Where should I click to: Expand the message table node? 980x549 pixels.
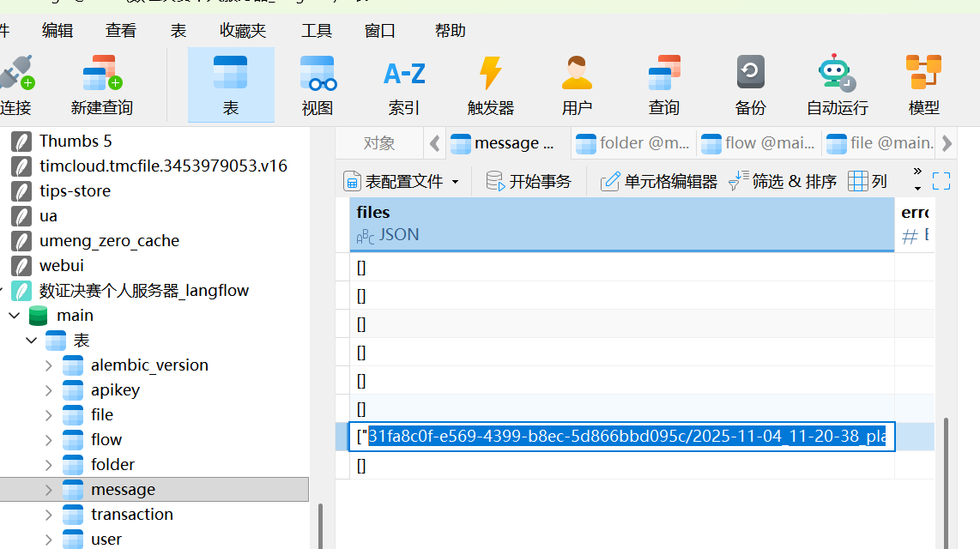tap(49, 490)
